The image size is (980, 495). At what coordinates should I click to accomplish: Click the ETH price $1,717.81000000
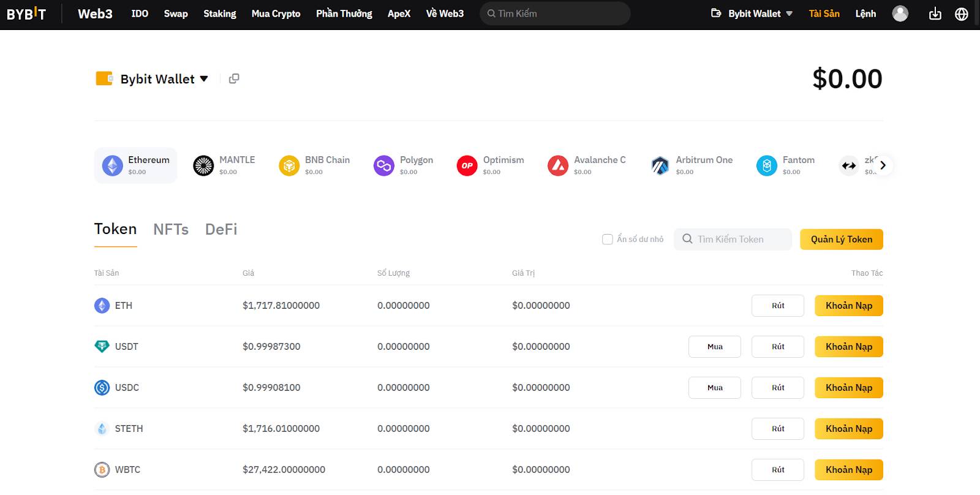(281, 305)
